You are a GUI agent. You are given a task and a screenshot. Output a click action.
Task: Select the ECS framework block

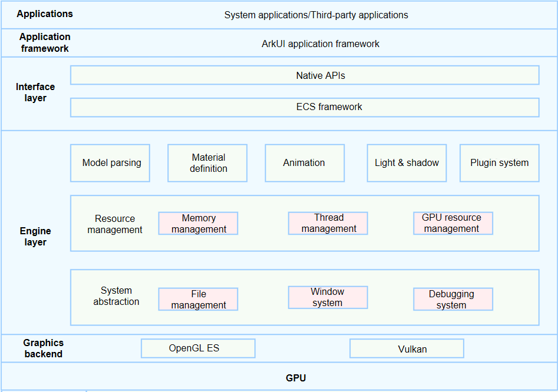[305, 107]
